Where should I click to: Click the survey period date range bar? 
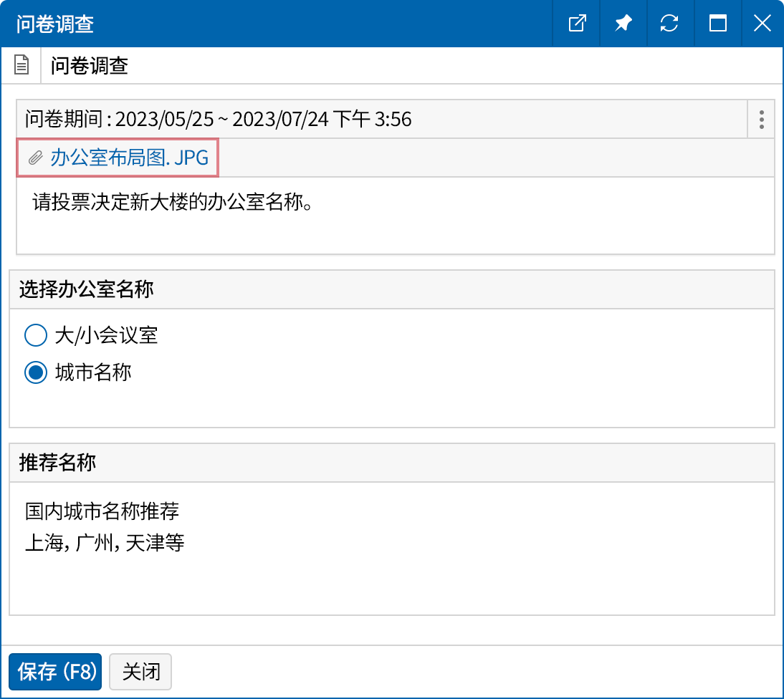[287, 119]
